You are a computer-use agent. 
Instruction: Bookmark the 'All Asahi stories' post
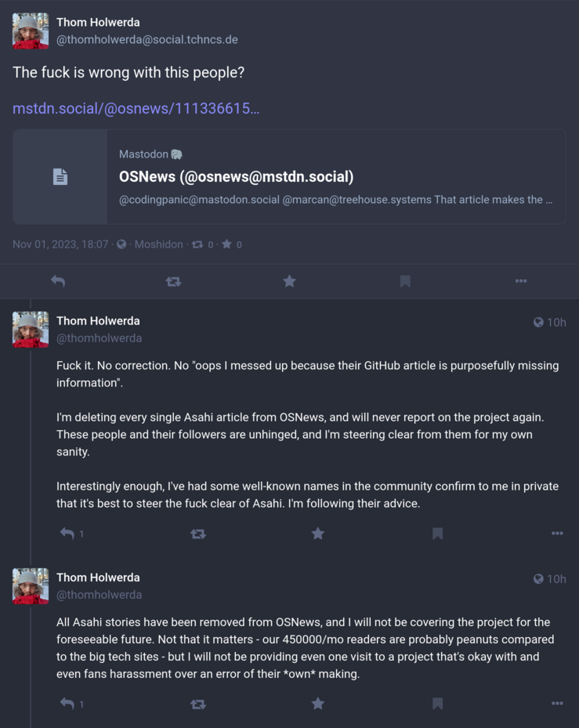point(437,704)
